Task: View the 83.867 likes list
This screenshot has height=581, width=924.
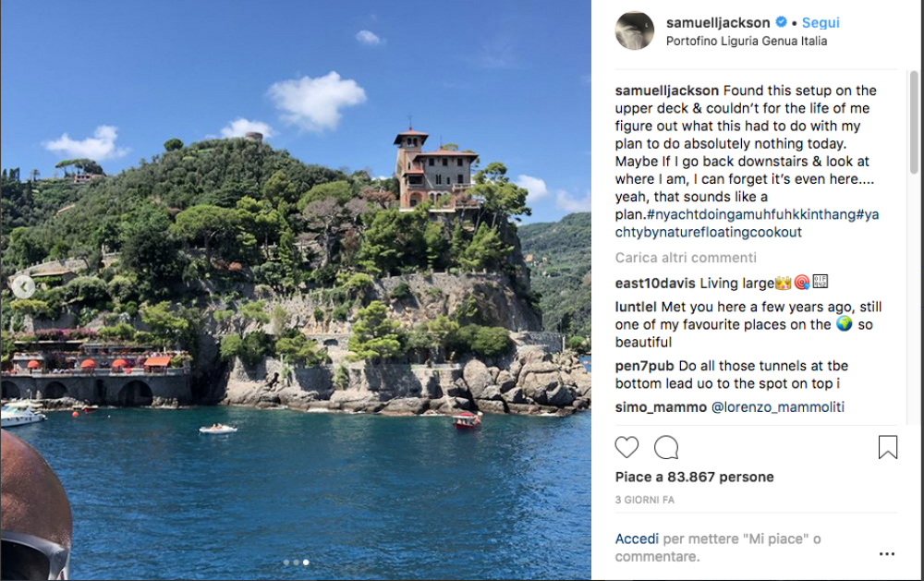Action: click(x=695, y=477)
